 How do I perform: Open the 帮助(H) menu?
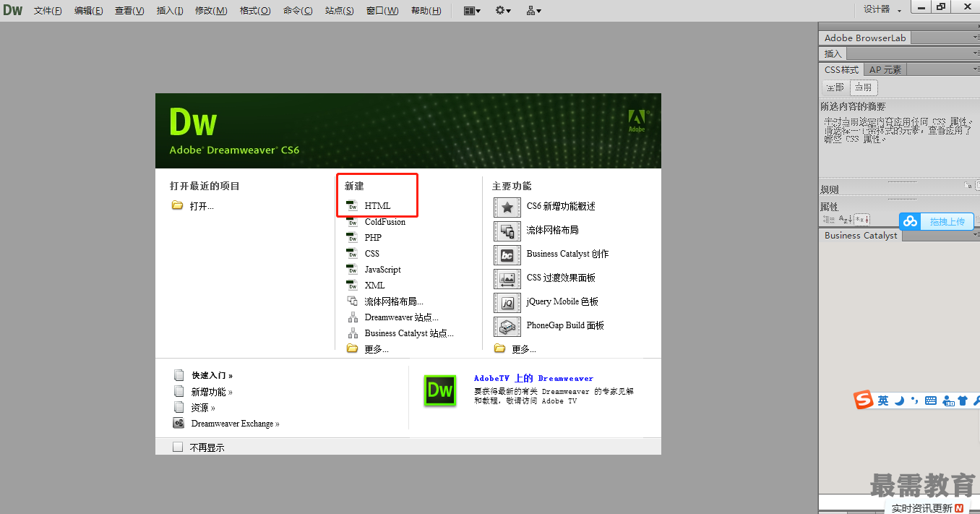[x=426, y=11]
